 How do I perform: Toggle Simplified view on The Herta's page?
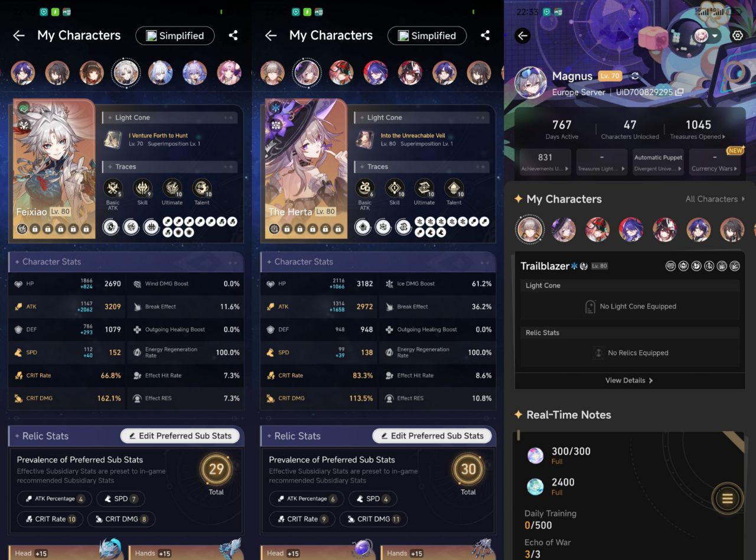(x=427, y=35)
